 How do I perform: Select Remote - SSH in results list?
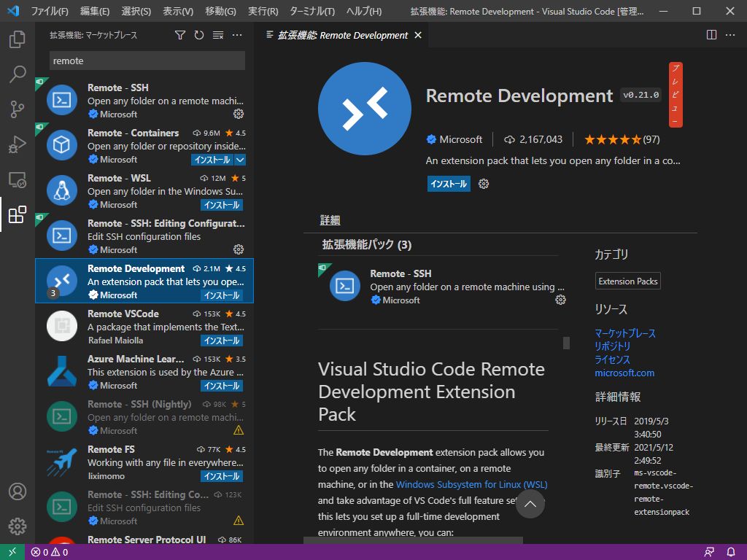click(x=145, y=100)
